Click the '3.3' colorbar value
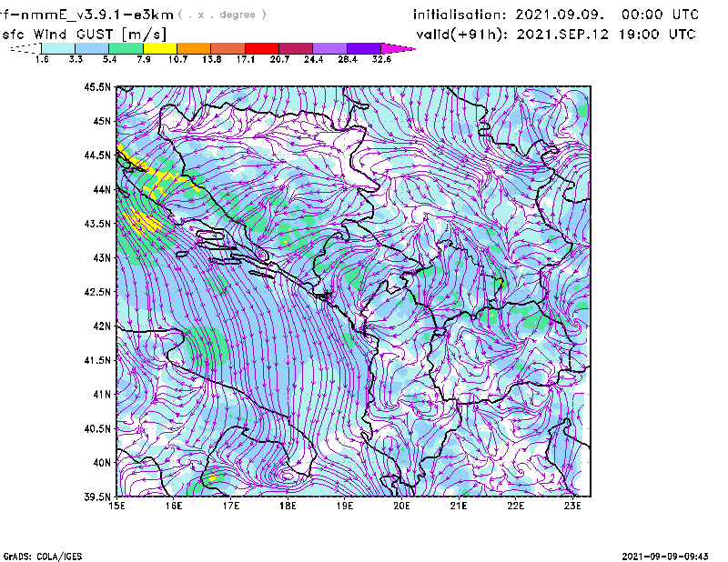728x562 pixels. click(x=76, y=59)
